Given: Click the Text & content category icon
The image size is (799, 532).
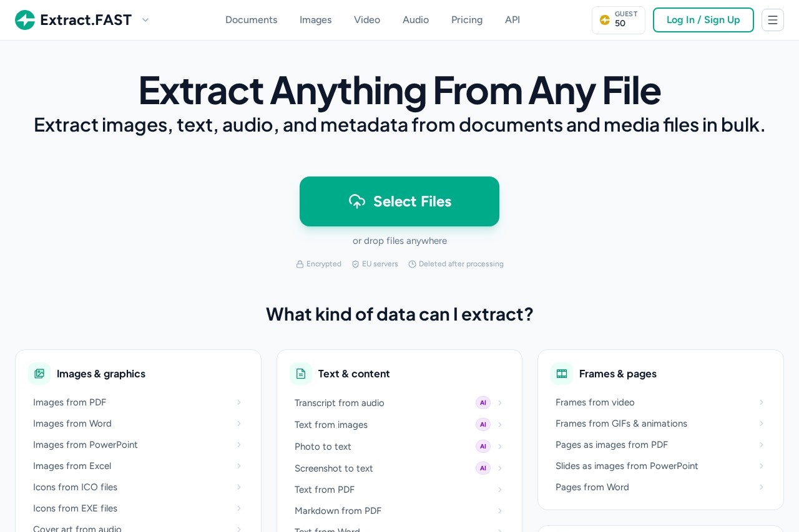Looking at the screenshot, I should (301, 374).
